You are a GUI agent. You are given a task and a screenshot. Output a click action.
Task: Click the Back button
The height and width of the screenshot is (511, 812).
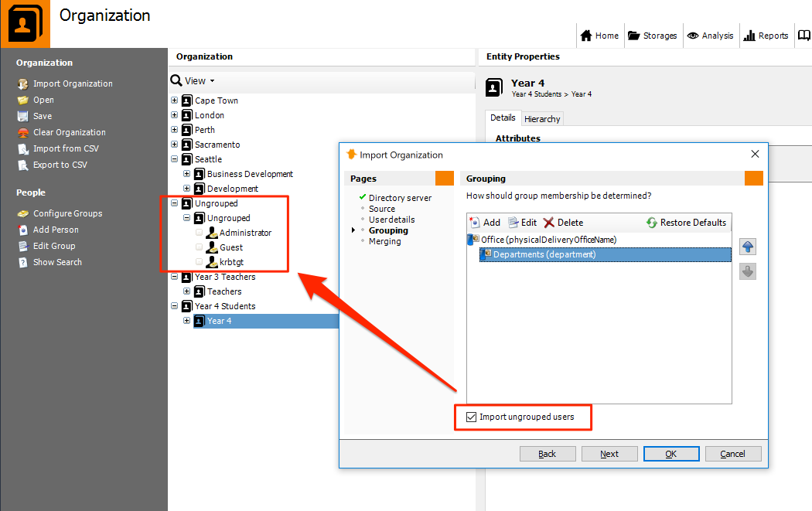[548, 454]
